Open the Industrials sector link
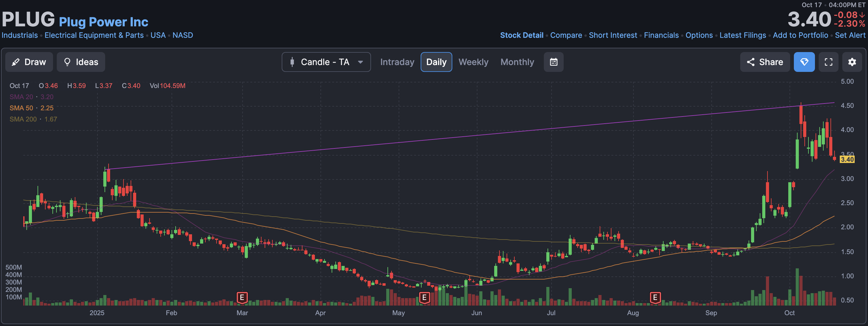This screenshot has width=868, height=326. (20, 35)
